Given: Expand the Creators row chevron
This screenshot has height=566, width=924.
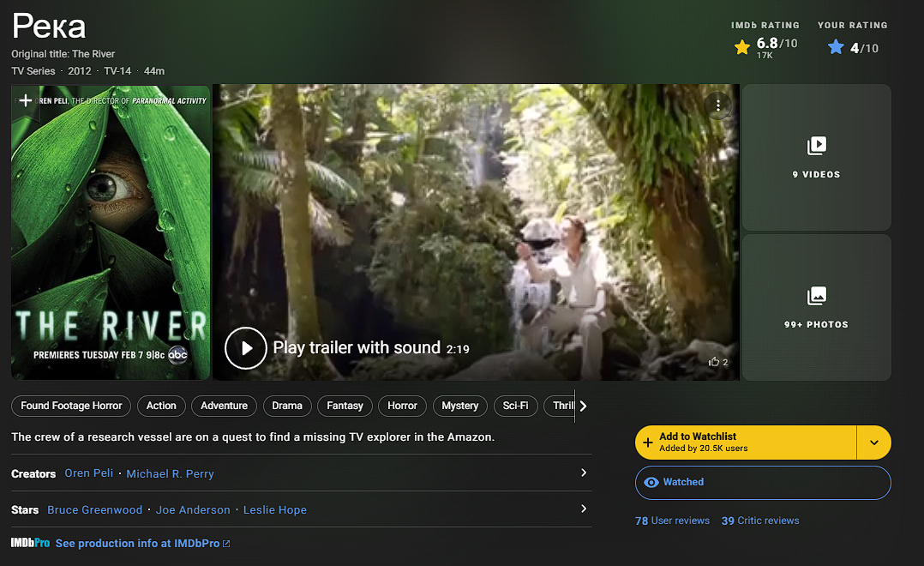Looking at the screenshot, I should pyautogui.click(x=584, y=473).
